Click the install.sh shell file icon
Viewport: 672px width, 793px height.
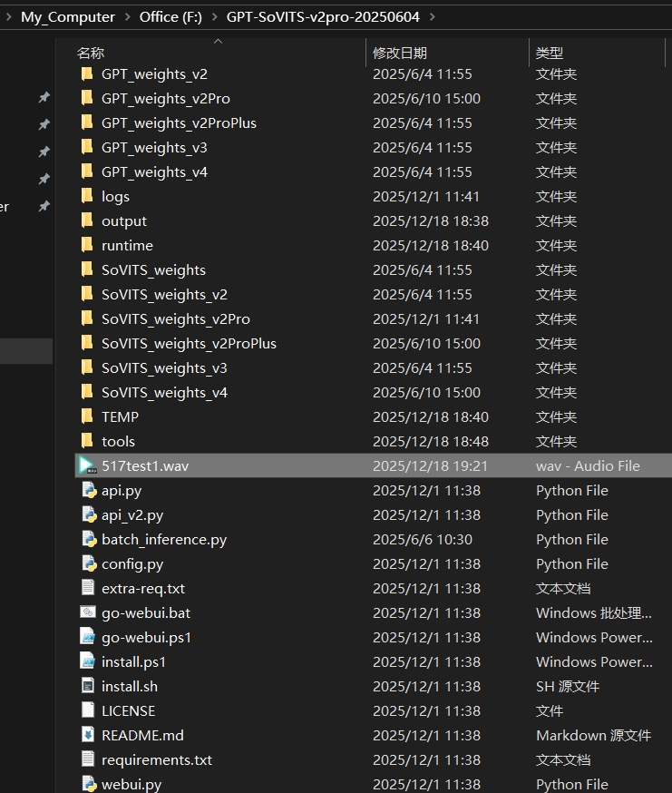[x=88, y=686]
